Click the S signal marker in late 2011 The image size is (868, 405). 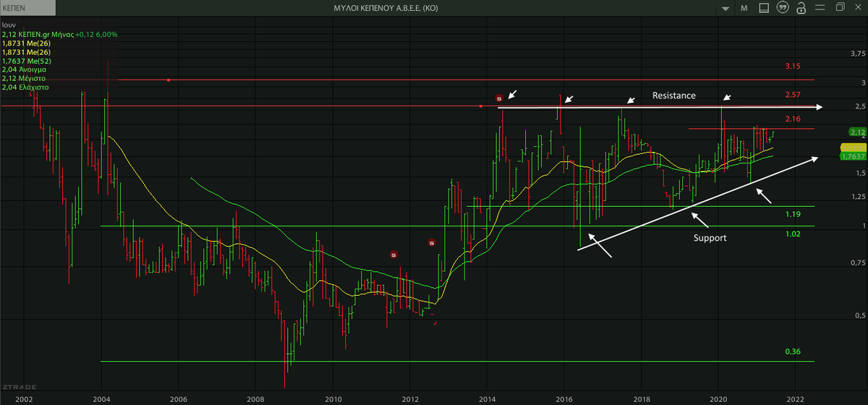point(393,255)
